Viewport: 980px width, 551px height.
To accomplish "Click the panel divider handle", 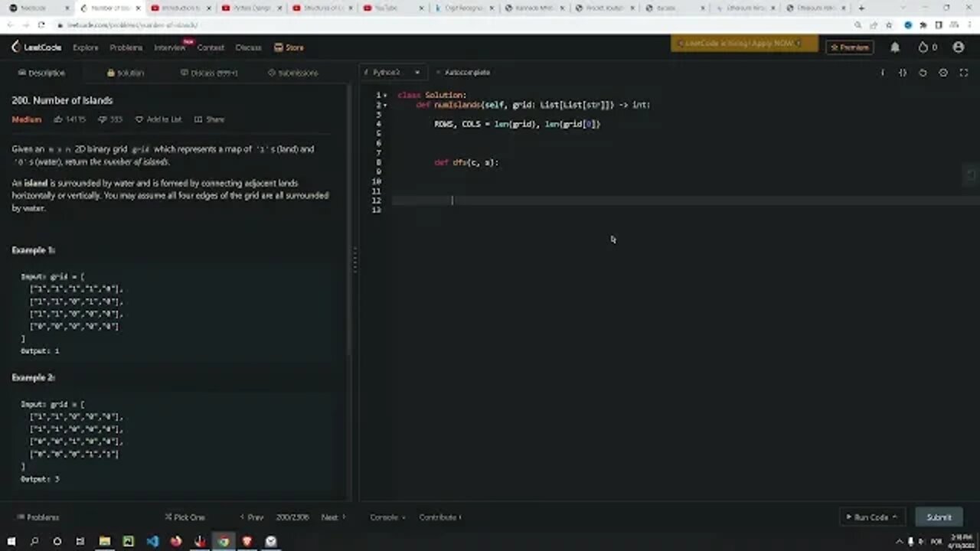I will [354, 260].
